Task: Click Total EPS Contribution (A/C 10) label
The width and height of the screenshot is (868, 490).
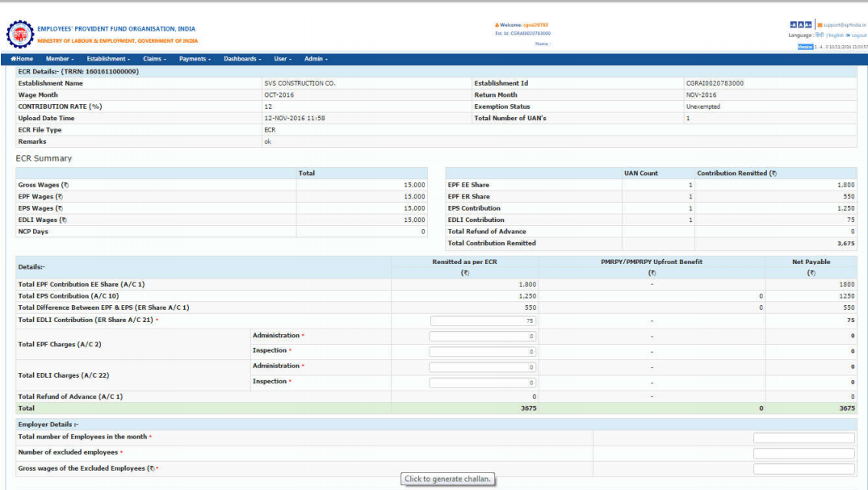Action: coord(69,296)
